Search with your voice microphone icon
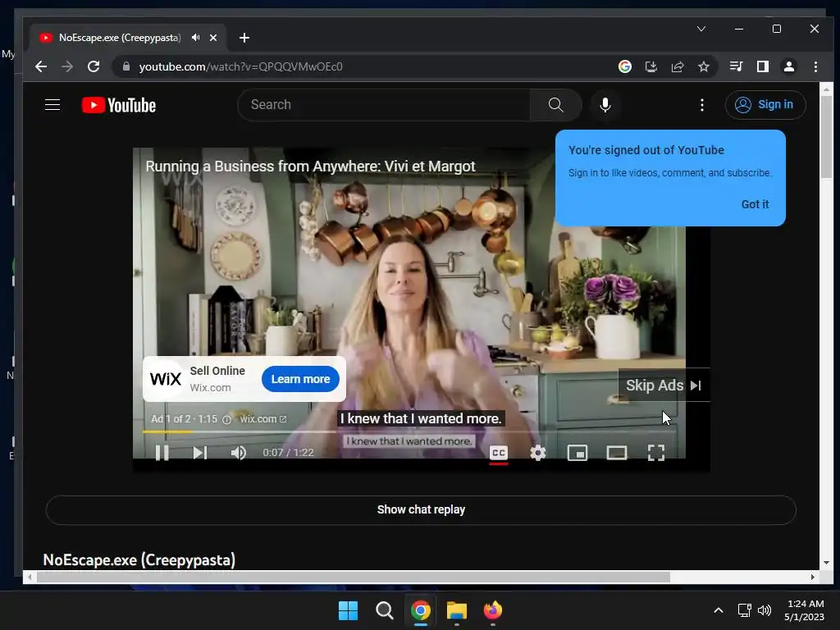The width and height of the screenshot is (840, 630). (605, 104)
